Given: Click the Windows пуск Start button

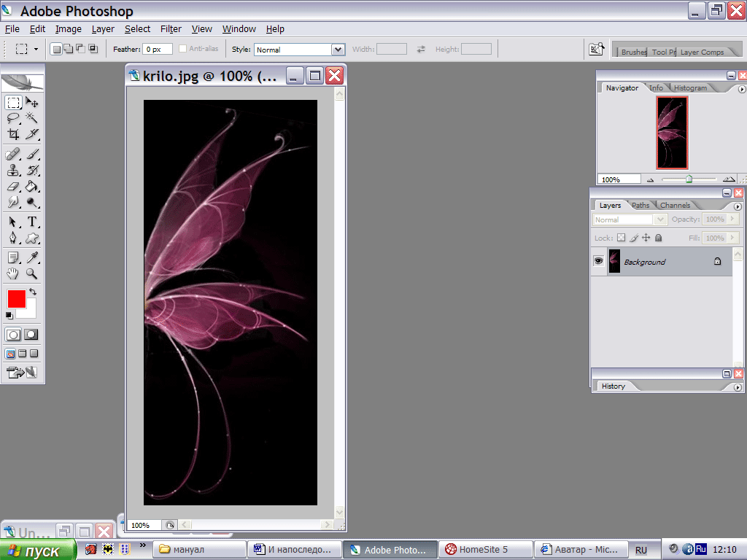Looking at the screenshot, I should [38, 550].
